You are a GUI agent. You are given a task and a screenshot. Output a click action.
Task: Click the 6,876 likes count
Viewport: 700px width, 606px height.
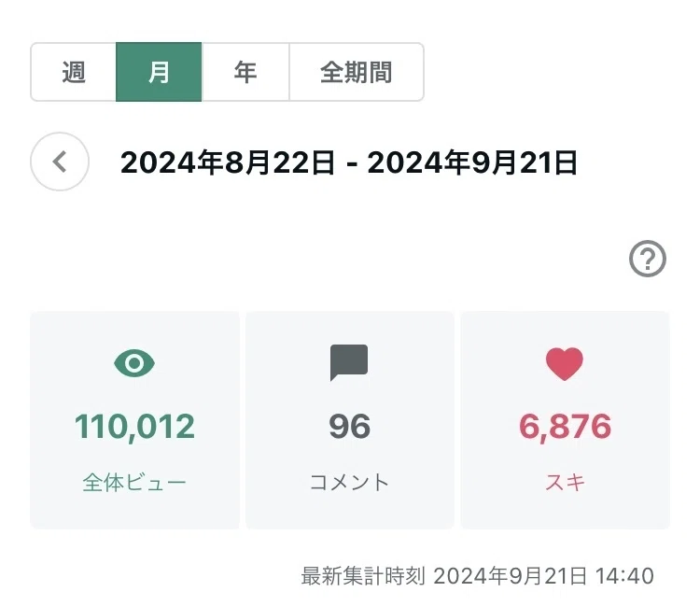565,427
